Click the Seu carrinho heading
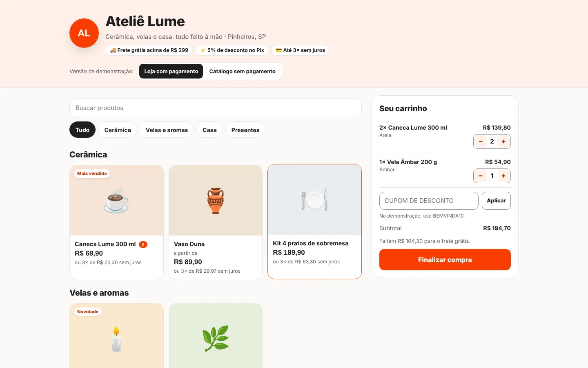 pyautogui.click(x=403, y=108)
